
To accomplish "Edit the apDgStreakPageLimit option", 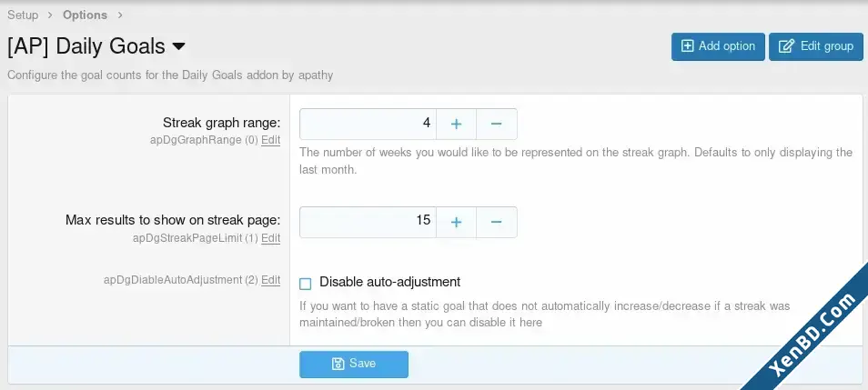I will pos(271,238).
